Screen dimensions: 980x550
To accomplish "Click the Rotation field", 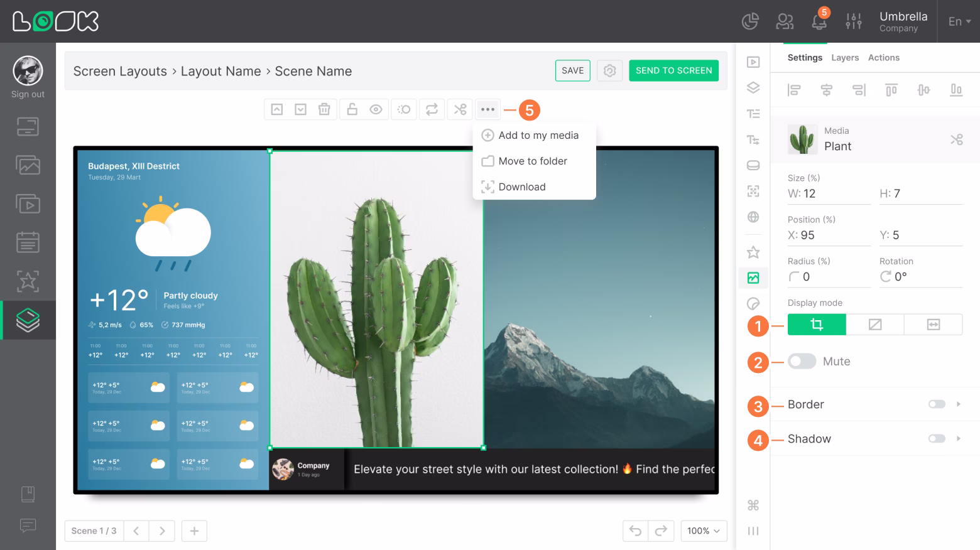I will [921, 277].
